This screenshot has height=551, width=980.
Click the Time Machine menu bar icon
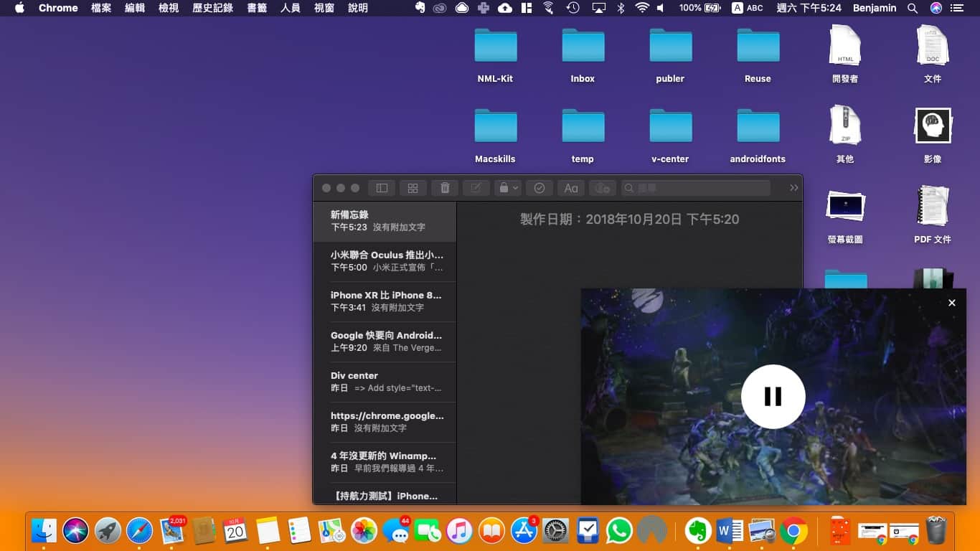(x=573, y=8)
